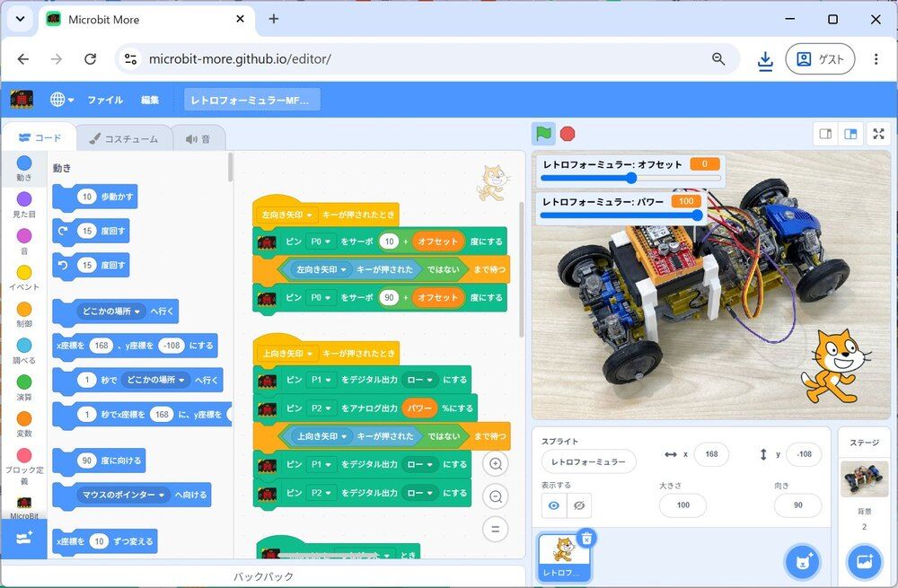
Task: Switch to the コスチューム tab
Action: tap(124, 138)
